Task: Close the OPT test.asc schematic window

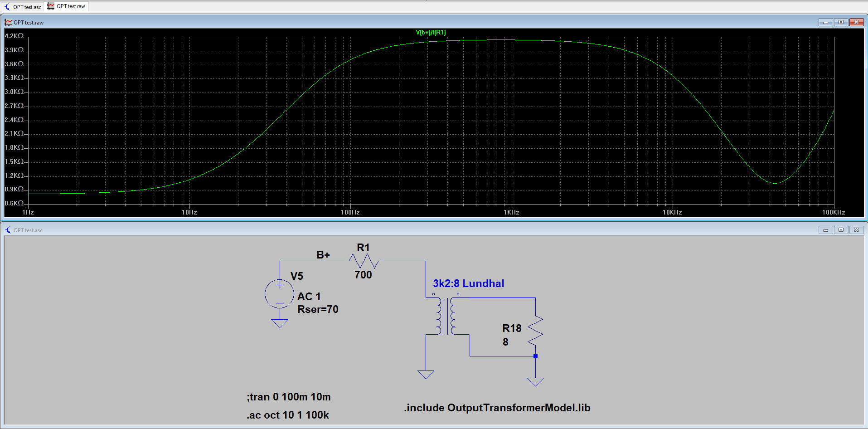Action: 856,230
